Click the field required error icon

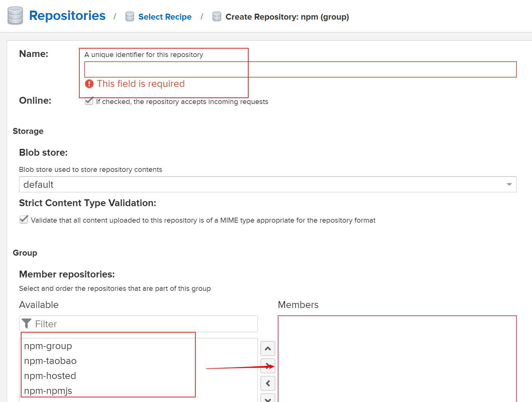pos(89,84)
